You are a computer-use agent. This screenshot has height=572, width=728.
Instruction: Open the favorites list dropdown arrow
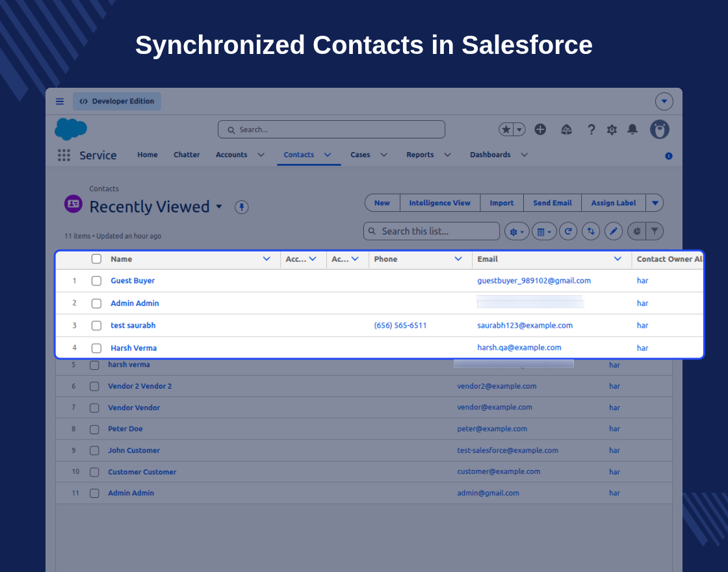pos(519,129)
